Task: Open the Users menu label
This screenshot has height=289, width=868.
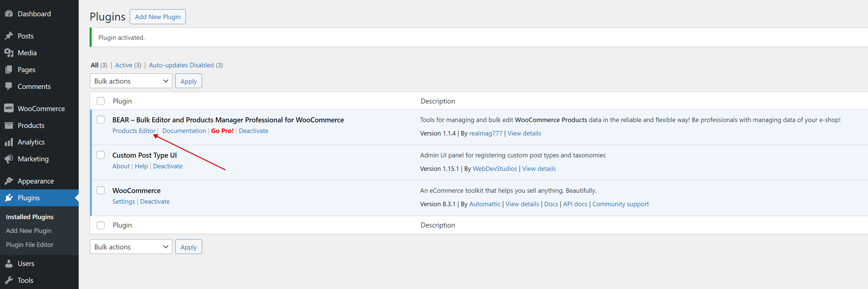Action: click(26, 263)
